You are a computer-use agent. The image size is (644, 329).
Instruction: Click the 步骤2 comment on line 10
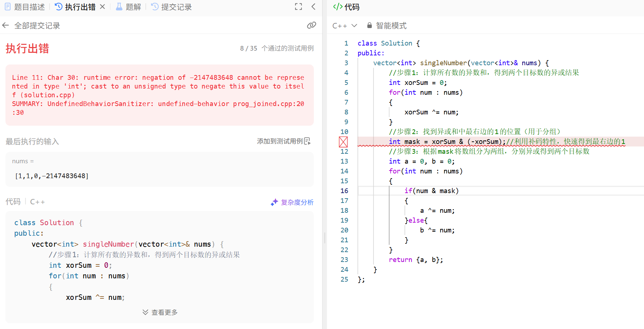click(x=475, y=132)
